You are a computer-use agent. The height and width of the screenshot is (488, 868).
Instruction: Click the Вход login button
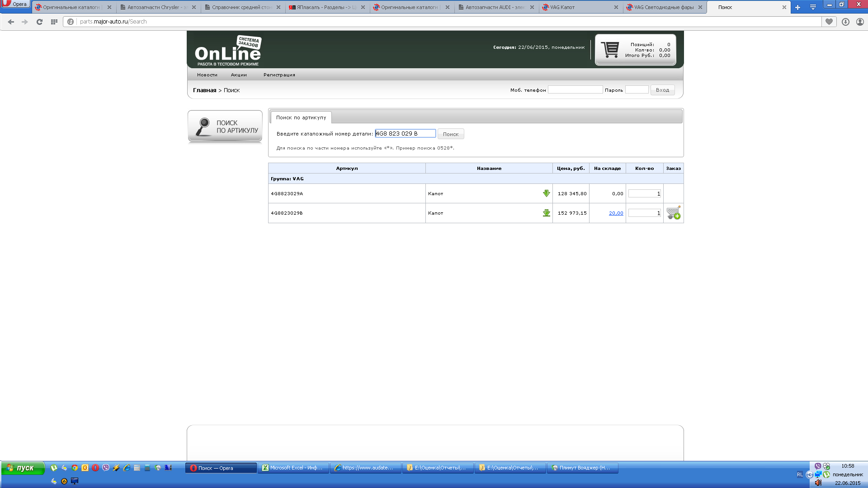tap(662, 90)
